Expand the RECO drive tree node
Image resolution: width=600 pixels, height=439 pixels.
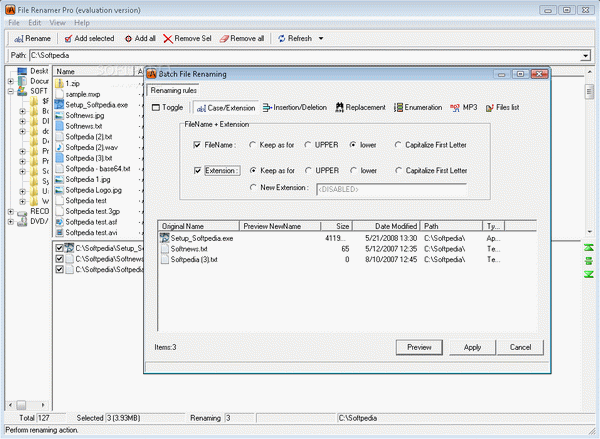[11, 211]
